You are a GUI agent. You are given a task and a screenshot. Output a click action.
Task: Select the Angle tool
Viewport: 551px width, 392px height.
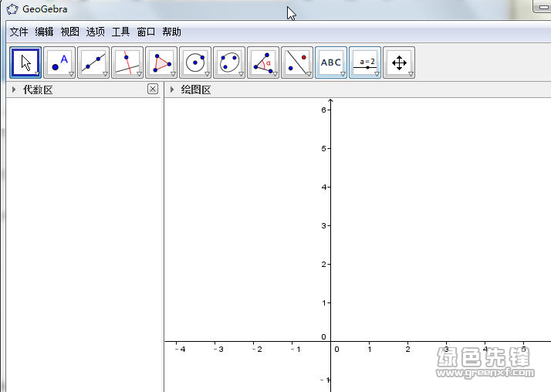[263, 63]
